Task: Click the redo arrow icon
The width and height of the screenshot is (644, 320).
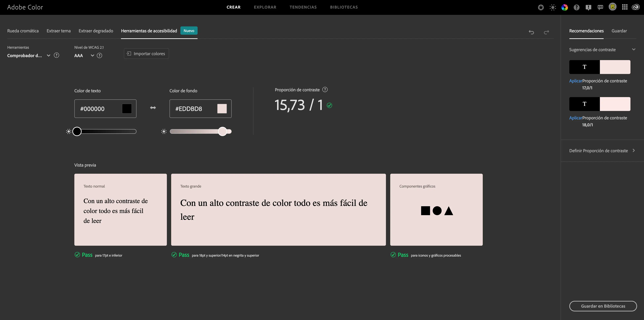Action: click(x=547, y=32)
